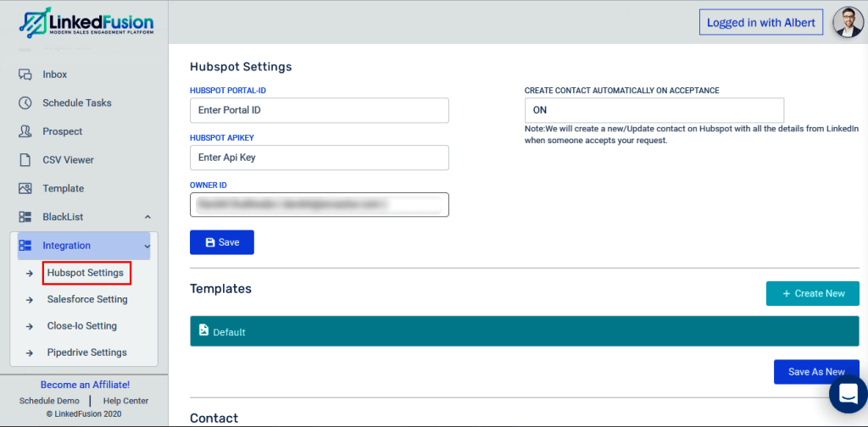Click the LinkedFusion logo
Screen dimensions: 868x427
pyautogui.click(x=86, y=23)
